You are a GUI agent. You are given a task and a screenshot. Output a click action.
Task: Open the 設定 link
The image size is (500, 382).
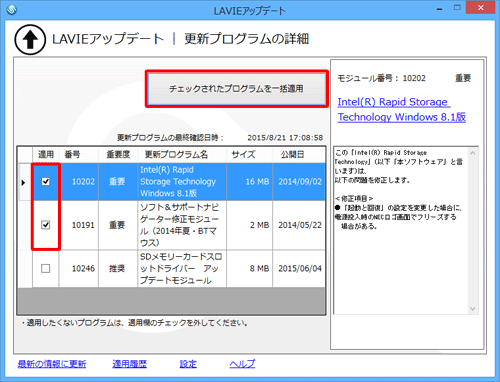(188, 364)
